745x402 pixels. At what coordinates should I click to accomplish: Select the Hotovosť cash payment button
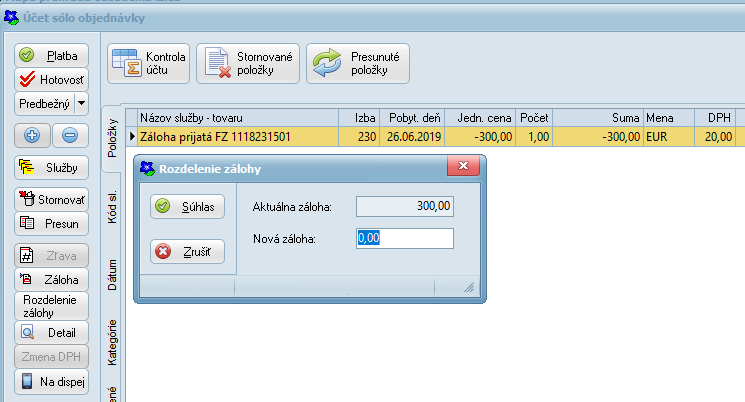point(52,79)
